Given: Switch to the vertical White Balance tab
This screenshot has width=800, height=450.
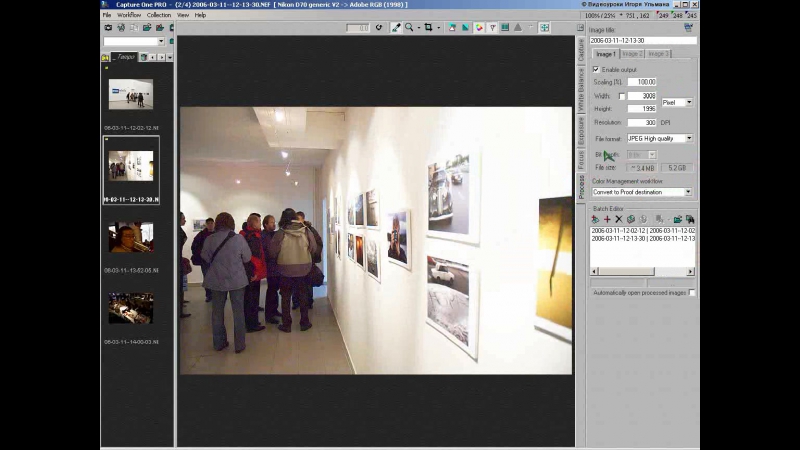Looking at the screenshot, I should pyautogui.click(x=581, y=90).
